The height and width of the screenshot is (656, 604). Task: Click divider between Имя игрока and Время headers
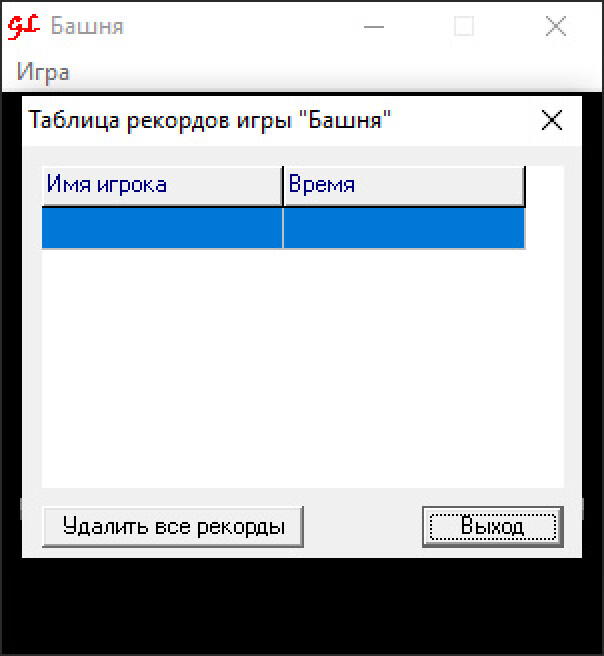point(283,185)
